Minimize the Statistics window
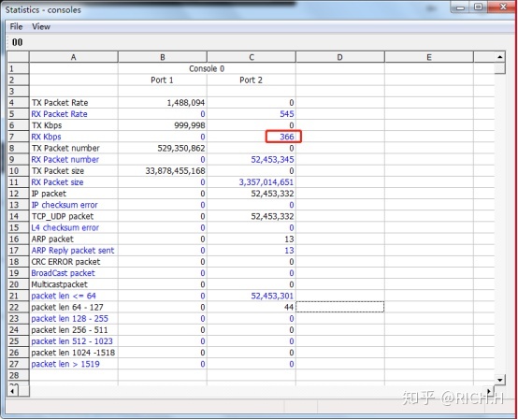The height and width of the screenshot is (420, 518). tap(460, 7)
